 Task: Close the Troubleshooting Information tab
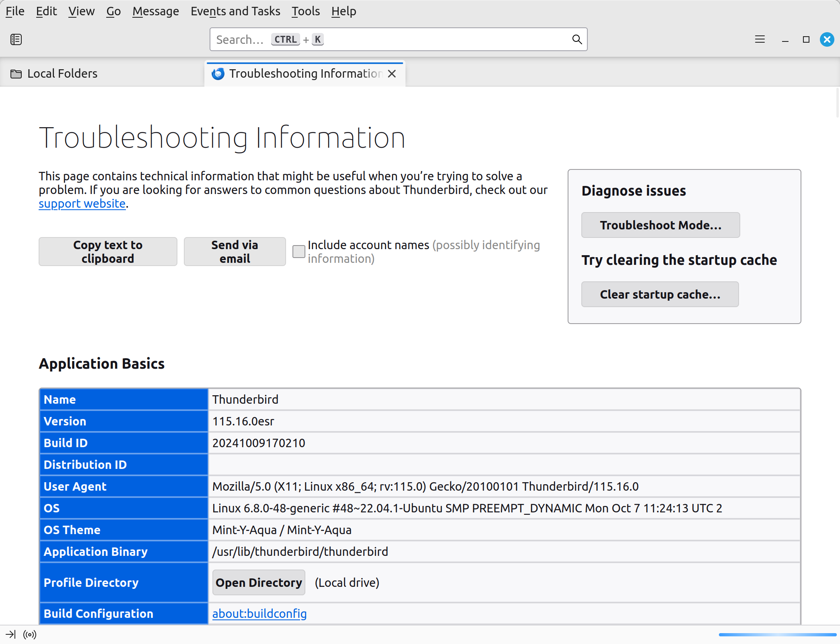pos(392,74)
